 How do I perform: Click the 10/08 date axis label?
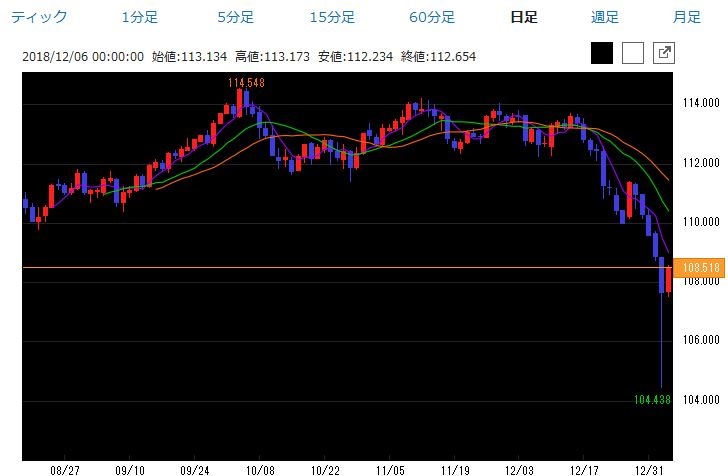260,470
